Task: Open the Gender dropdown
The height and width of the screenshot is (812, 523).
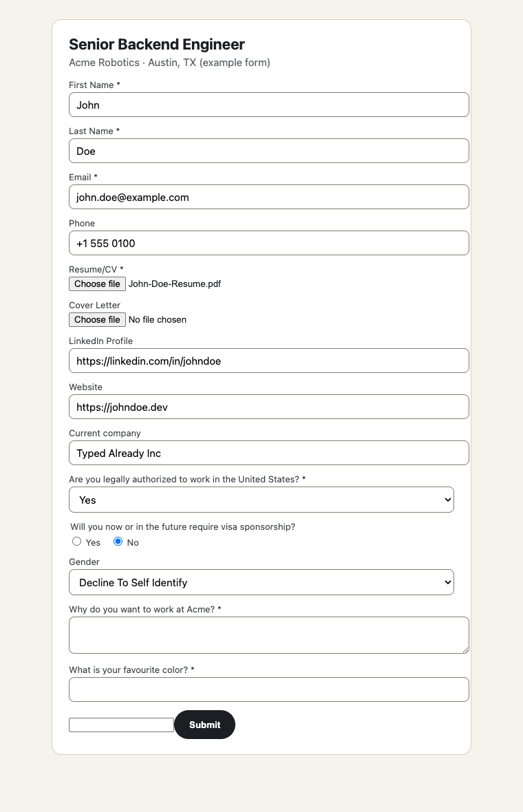Action: click(x=261, y=583)
